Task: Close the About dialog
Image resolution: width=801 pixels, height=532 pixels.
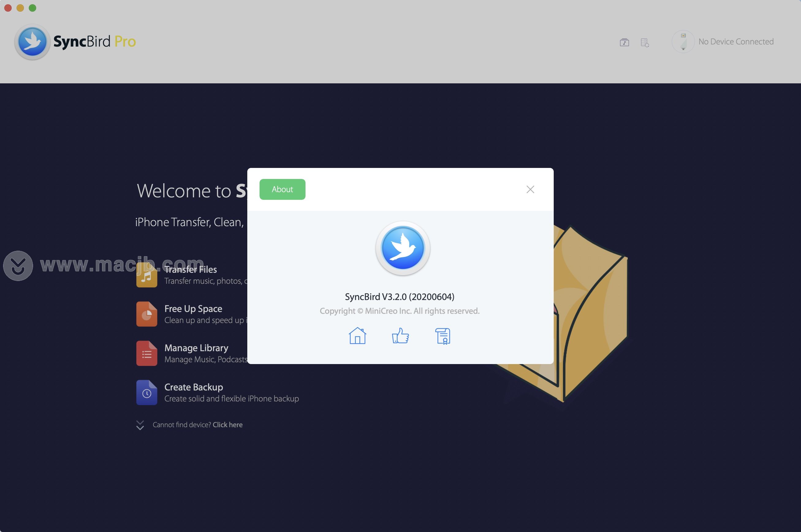Action: coord(530,189)
